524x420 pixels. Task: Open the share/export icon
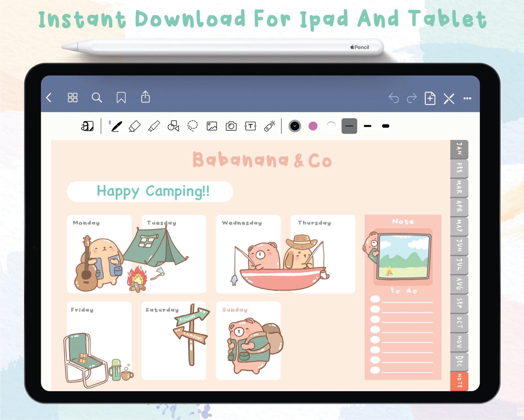[145, 97]
